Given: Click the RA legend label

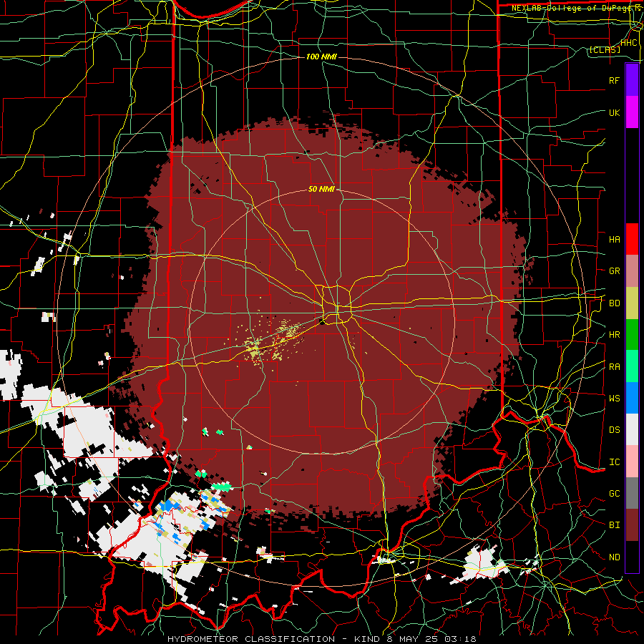Looking at the screenshot, I should tap(614, 367).
